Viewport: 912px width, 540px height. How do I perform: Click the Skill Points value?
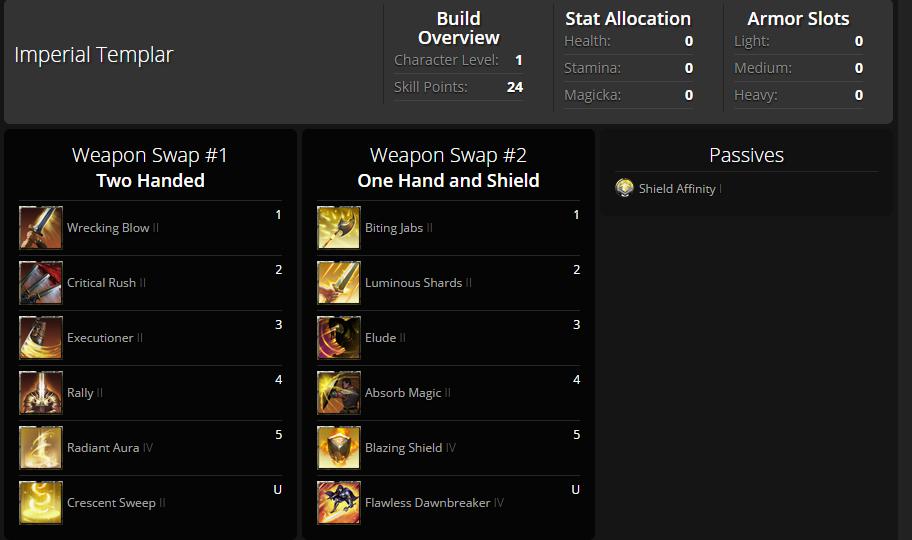(515, 87)
